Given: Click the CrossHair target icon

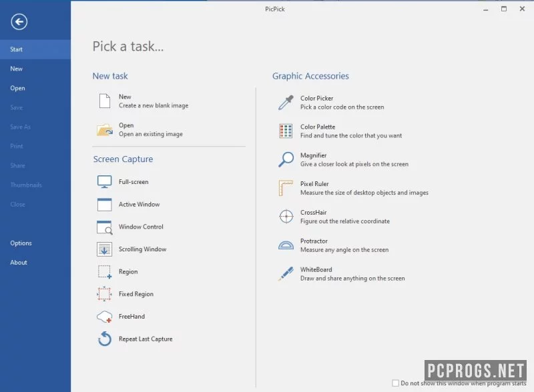Looking at the screenshot, I should 286,217.
